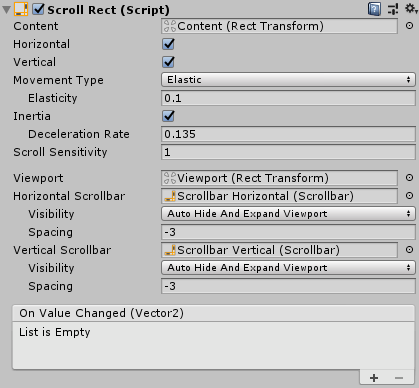Add an On Value Changed listener

(x=374, y=378)
